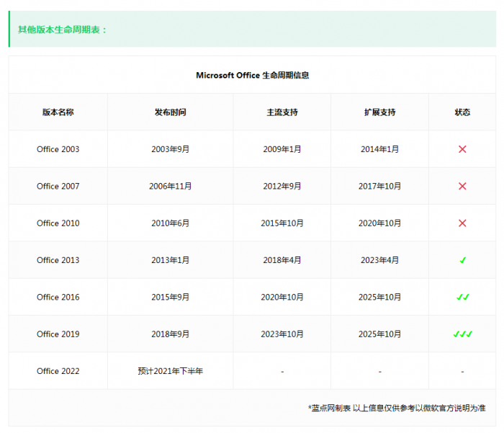Click the release date 2015年9月
504x433 pixels.
click(171, 298)
